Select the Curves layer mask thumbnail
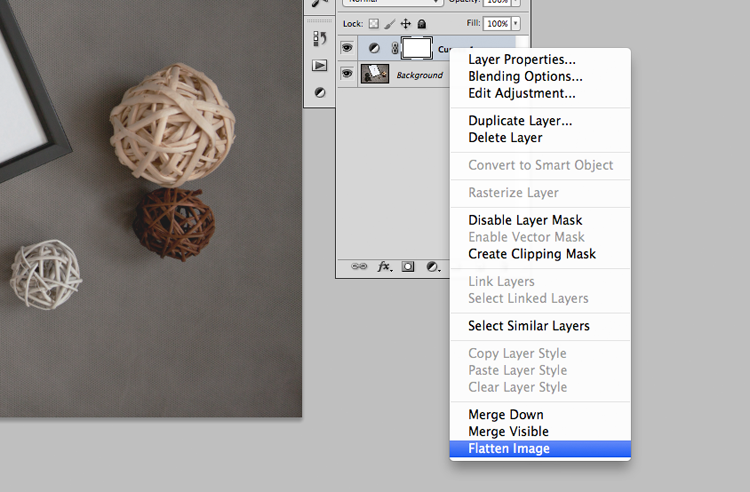Image resolution: width=750 pixels, height=492 pixels. pos(417,48)
